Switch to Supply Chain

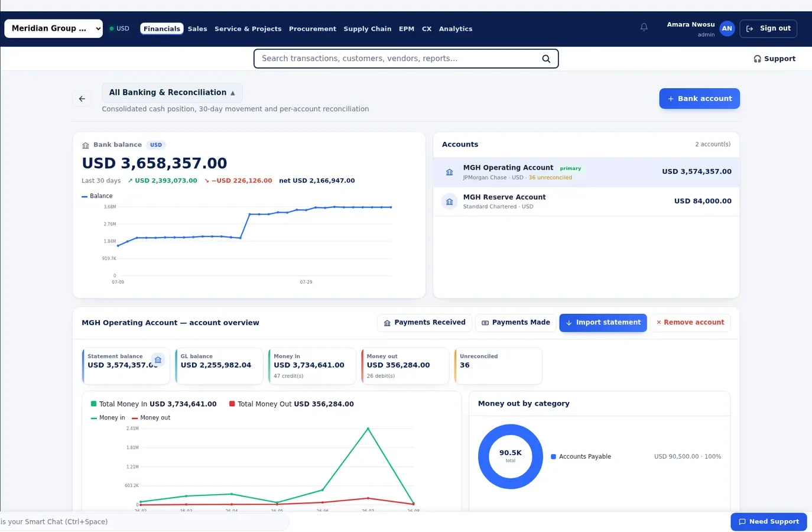coord(368,28)
